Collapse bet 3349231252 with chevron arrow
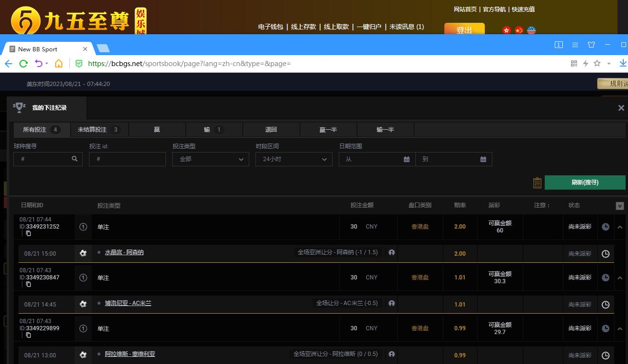This screenshot has height=364, width=628. coord(620,227)
